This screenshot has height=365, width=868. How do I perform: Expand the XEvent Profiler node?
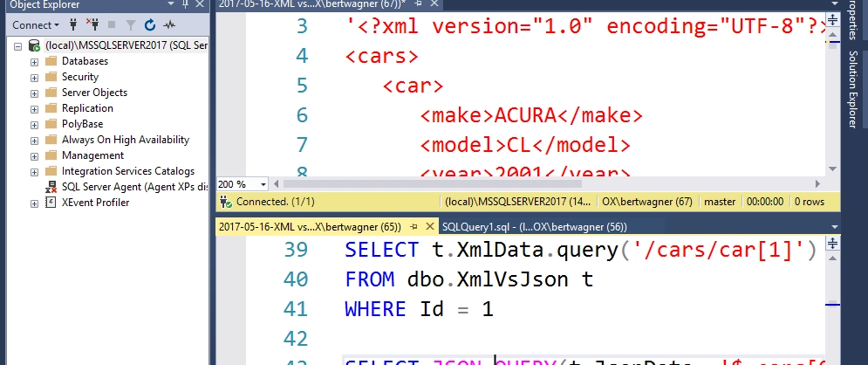click(x=34, y=203)
